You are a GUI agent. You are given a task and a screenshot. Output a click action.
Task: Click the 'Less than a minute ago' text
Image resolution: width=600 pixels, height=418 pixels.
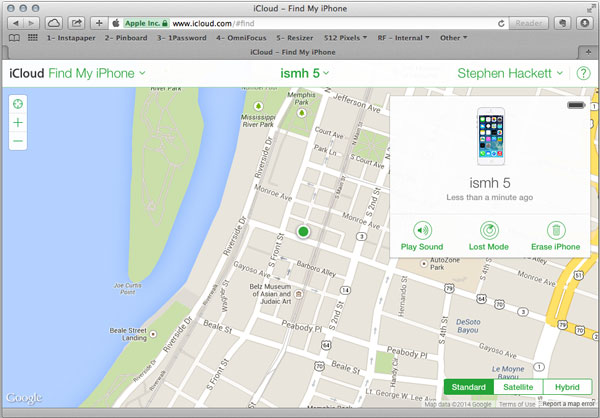[x=489, y=198]
